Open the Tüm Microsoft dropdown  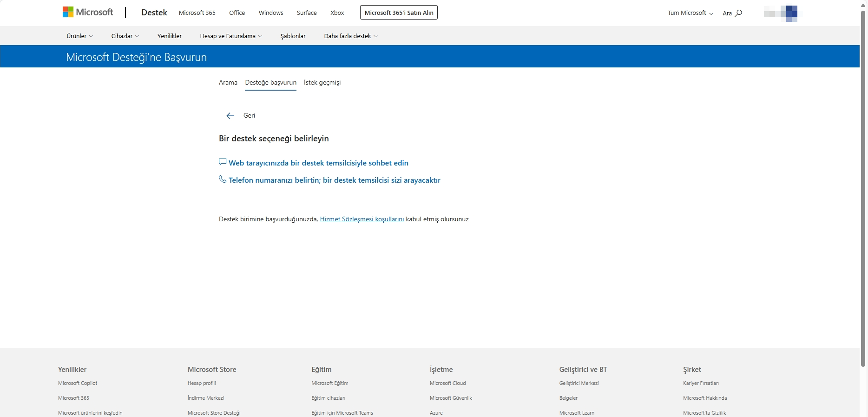[x=690, y=13]
